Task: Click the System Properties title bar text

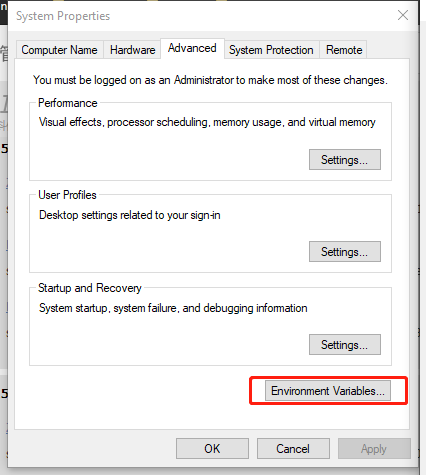Action: [63, 16]
